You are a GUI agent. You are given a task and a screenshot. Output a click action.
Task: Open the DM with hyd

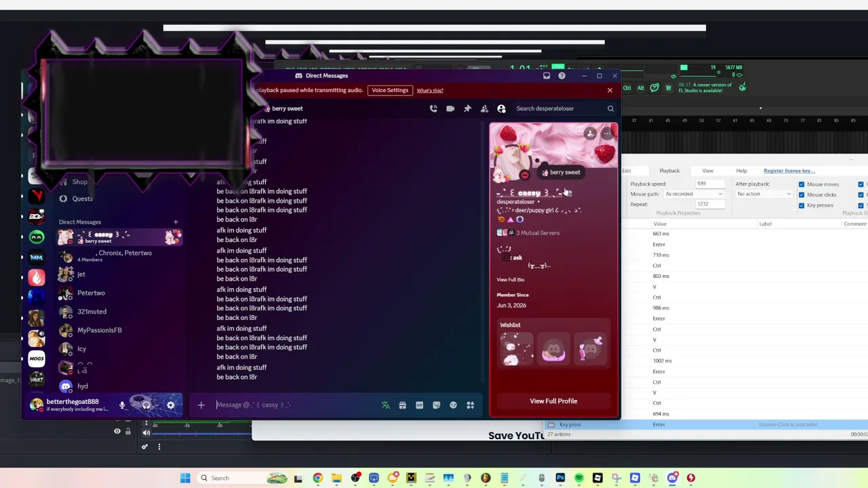[120, 386]
